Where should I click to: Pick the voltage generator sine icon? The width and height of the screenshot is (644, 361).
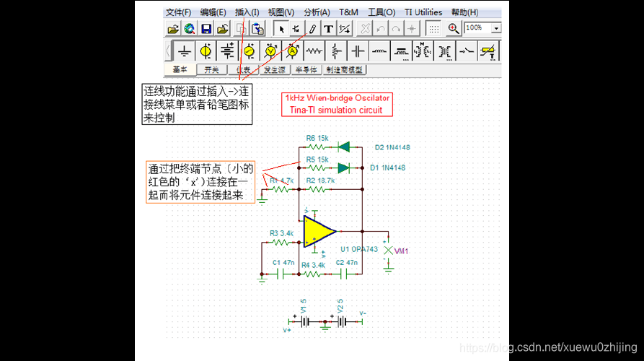click(249, 51)
